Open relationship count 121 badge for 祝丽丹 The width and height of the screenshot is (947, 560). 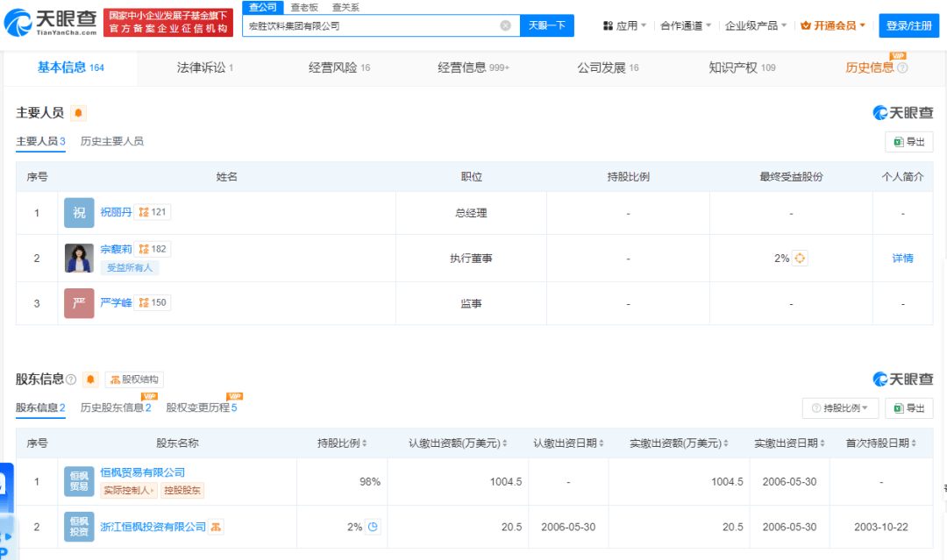(x=153, y=212)
